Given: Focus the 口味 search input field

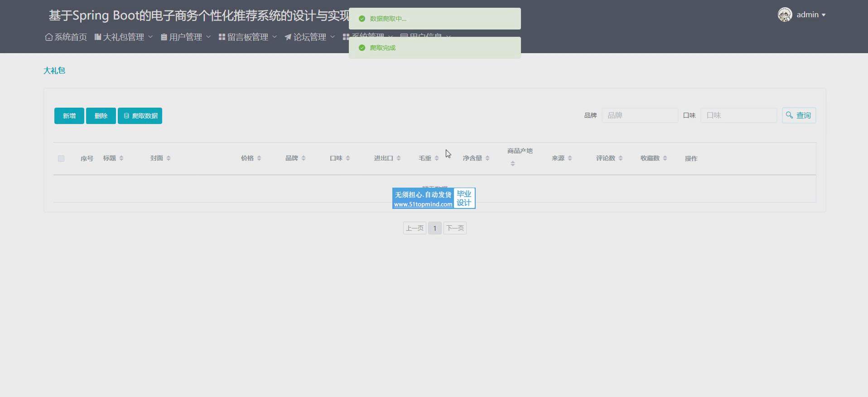Looking at the screenshot, I should pyautogui.click(x=739, y=116).
